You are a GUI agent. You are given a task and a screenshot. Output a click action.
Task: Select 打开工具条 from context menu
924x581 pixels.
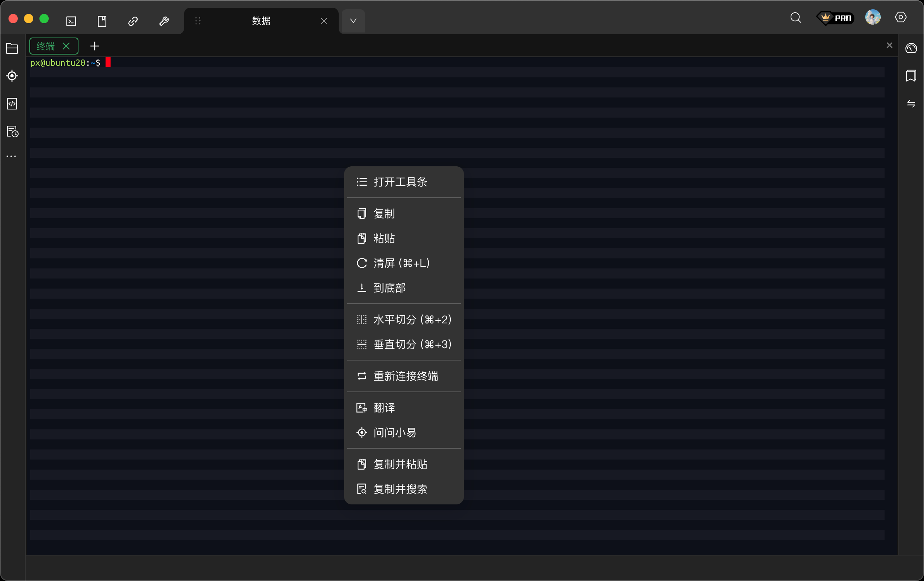pos(400,182)
